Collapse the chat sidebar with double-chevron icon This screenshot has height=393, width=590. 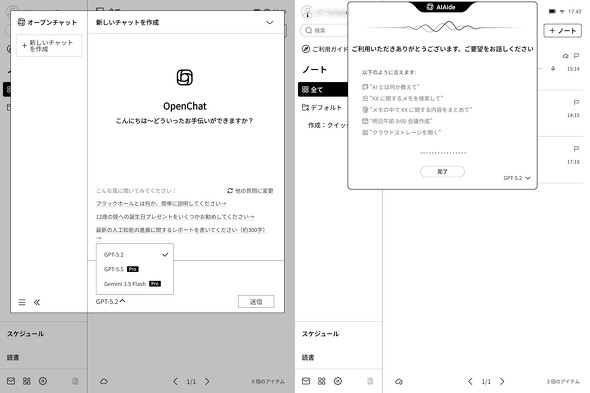click(x=37, y=302)
